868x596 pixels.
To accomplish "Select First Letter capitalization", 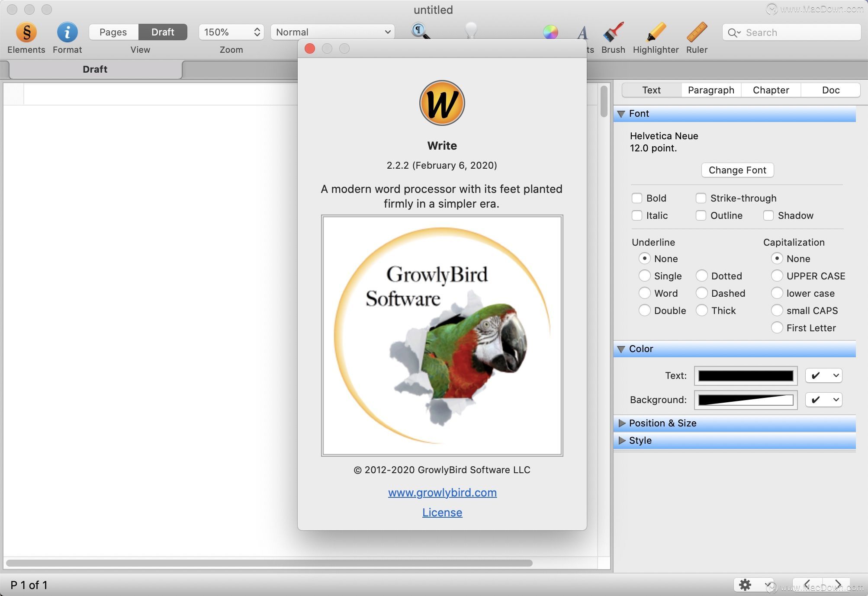I will tap(777, 328).
